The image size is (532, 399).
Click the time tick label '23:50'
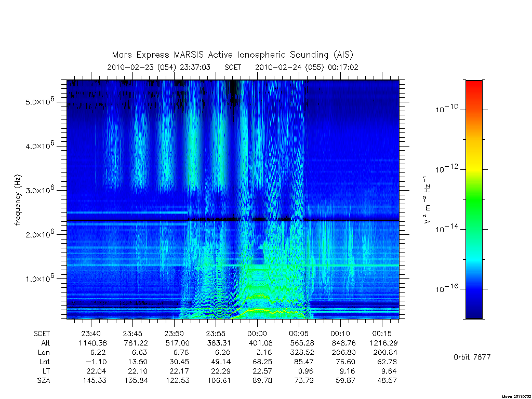point(174,334)
